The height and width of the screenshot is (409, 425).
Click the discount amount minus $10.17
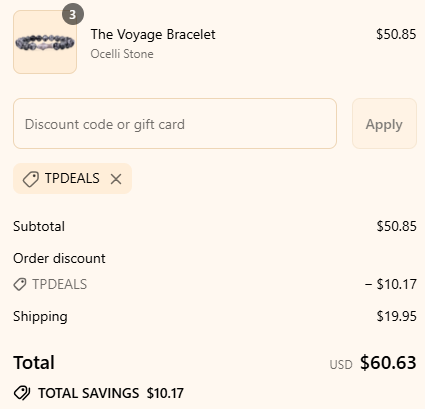391,284
